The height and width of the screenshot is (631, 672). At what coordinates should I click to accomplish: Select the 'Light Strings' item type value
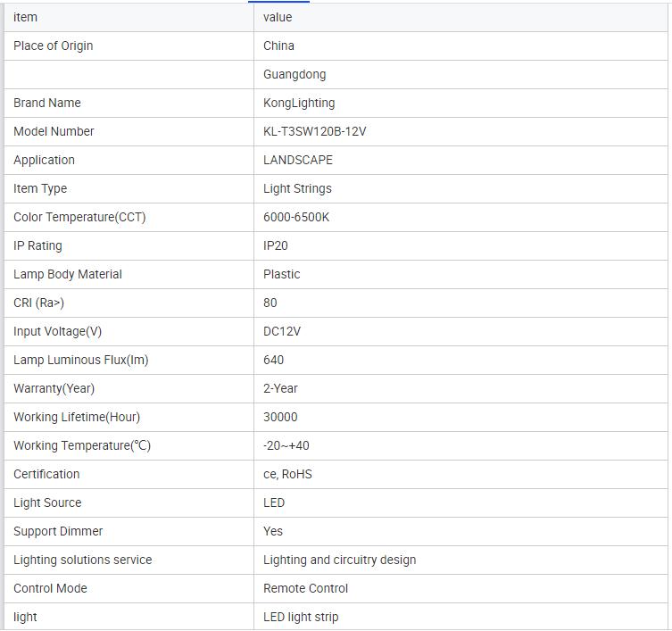pos(297,188)
